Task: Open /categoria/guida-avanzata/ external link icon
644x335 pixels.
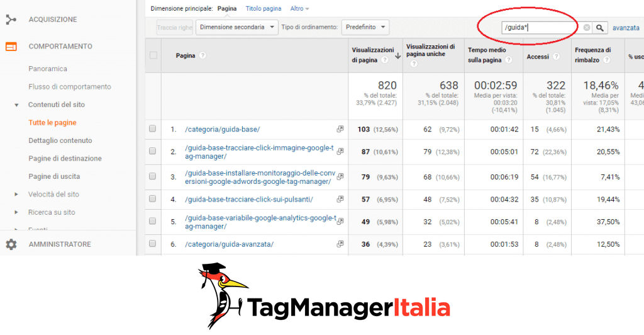Action: (x=340, y=244)
